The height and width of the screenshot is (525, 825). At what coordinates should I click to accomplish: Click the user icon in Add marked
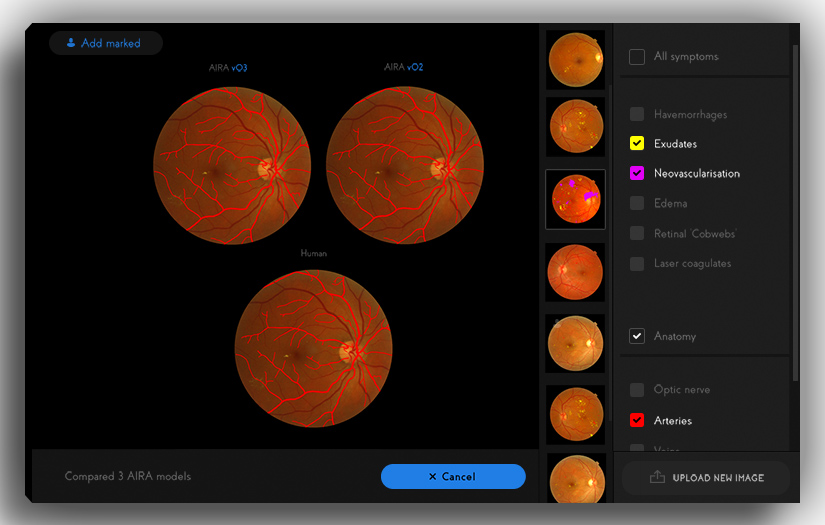tap(71, 43)
